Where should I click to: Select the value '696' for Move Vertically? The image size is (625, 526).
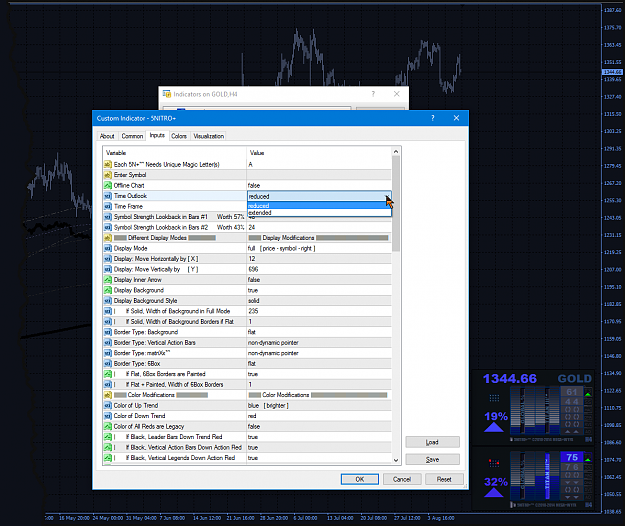[x=253, y=269]
